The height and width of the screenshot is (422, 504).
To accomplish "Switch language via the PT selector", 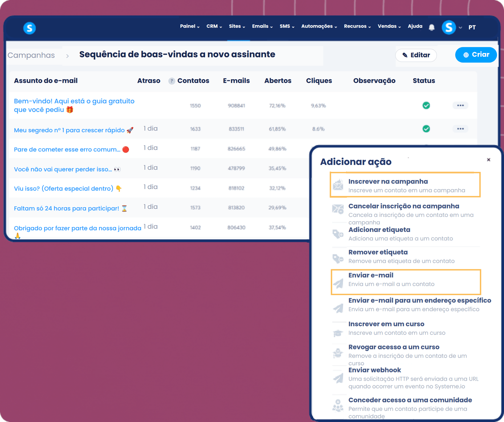I will [472, 28].
